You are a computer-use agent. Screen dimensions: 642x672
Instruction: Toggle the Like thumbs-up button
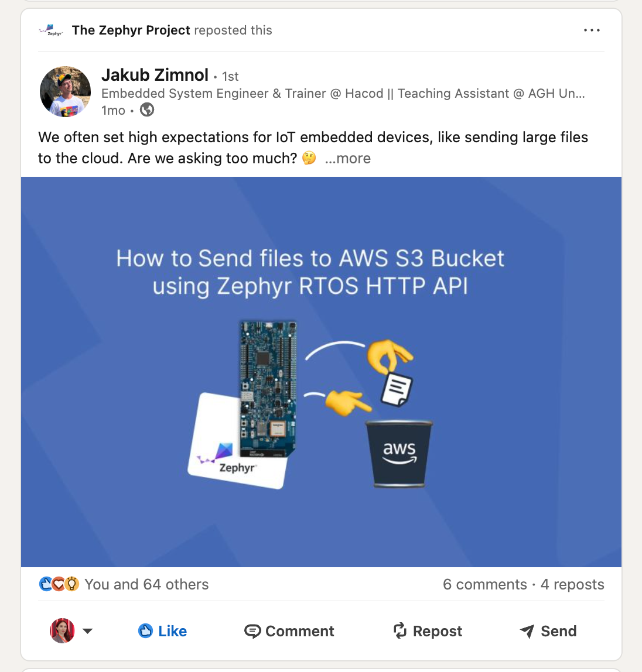point(162,631)
